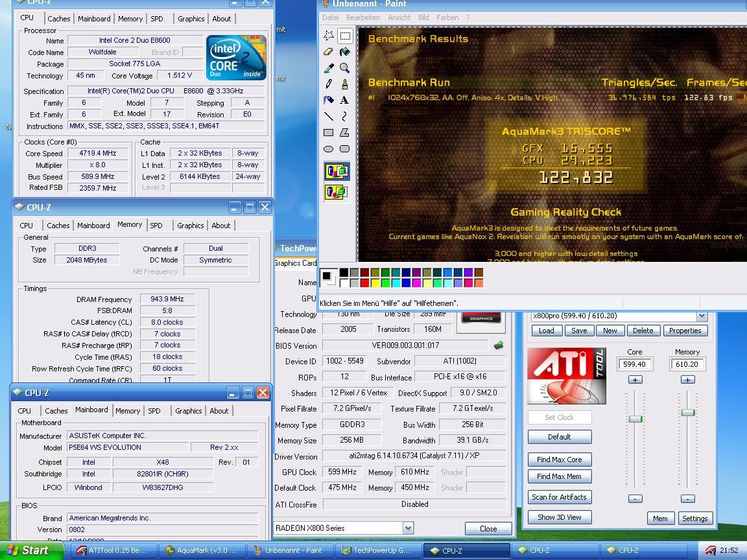Pick the Polygon shape tool
This screenshot has height=560, width=747.
[345, 132]
